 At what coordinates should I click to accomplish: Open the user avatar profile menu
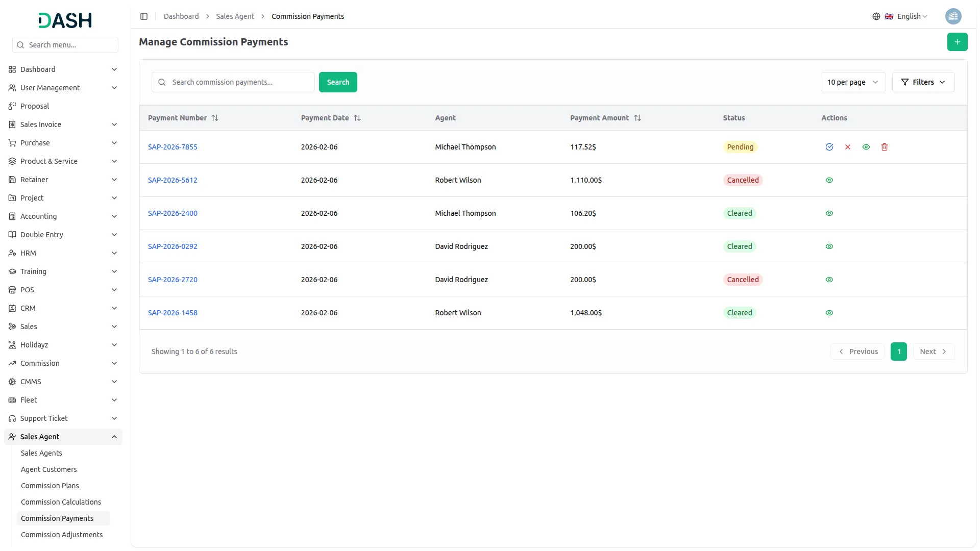953,16
